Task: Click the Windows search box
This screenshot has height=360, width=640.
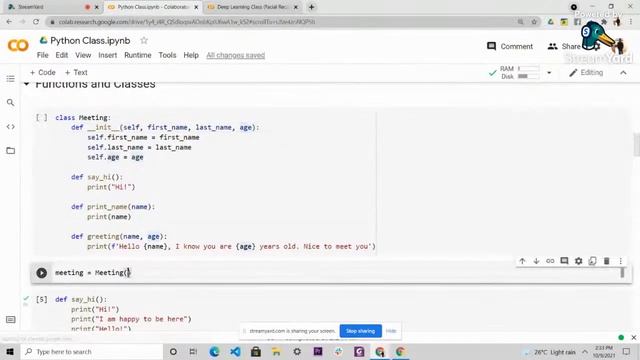Action: point(92,351)
